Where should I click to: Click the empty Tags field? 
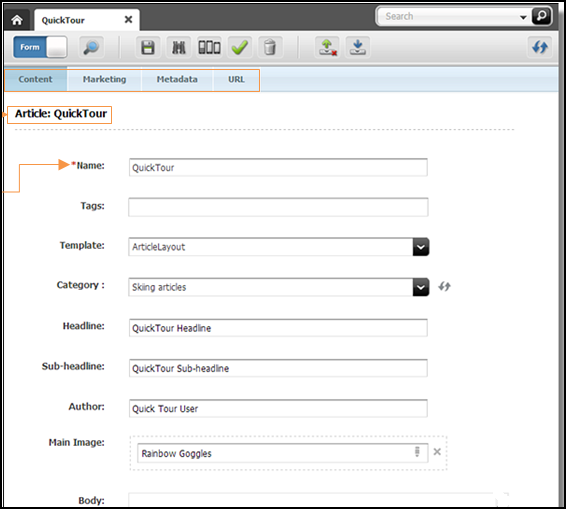pyautogui.click(x=278, y=207)
